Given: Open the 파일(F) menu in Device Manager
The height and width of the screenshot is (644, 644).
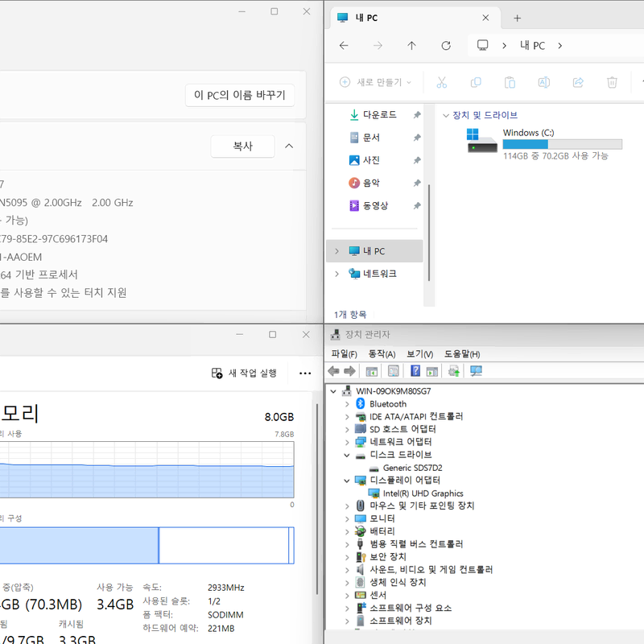Looking at the screenshot, I should point(345,353).
